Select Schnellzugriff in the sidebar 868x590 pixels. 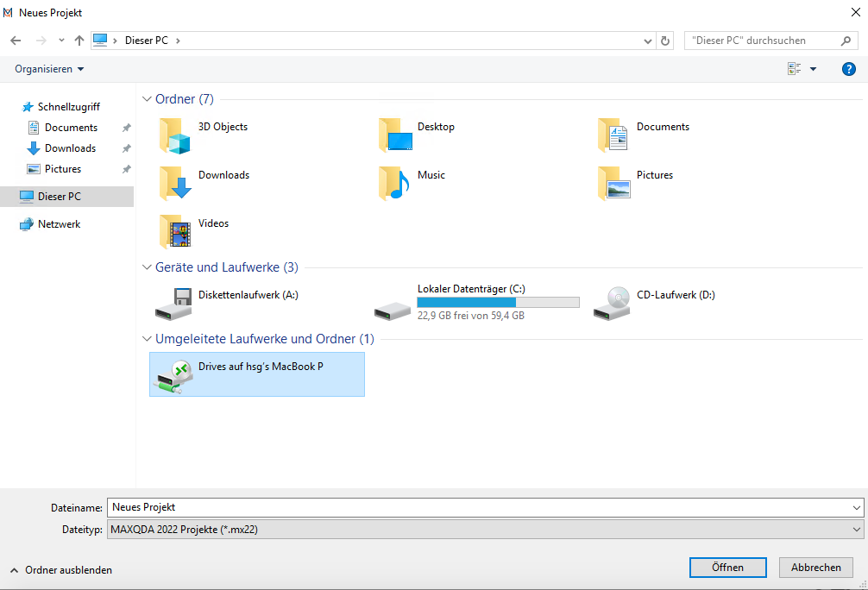pyautogui.click(x=68, y=107)
